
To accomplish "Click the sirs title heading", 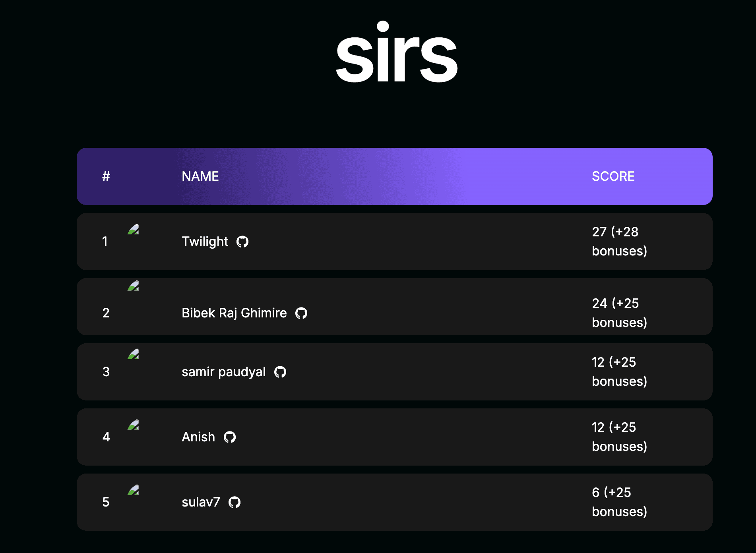I will click(397, 52).
